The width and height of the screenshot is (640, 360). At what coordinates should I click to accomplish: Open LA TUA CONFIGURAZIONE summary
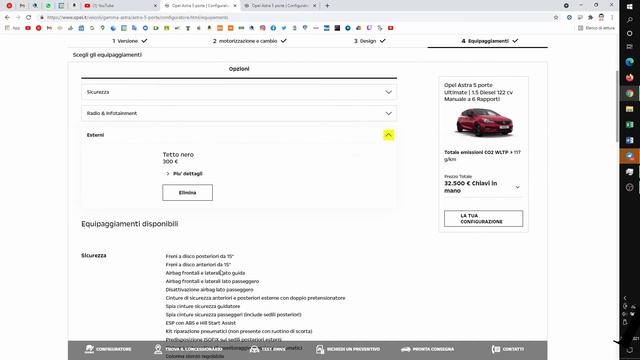pyautogui.click(x=483, y=219)
